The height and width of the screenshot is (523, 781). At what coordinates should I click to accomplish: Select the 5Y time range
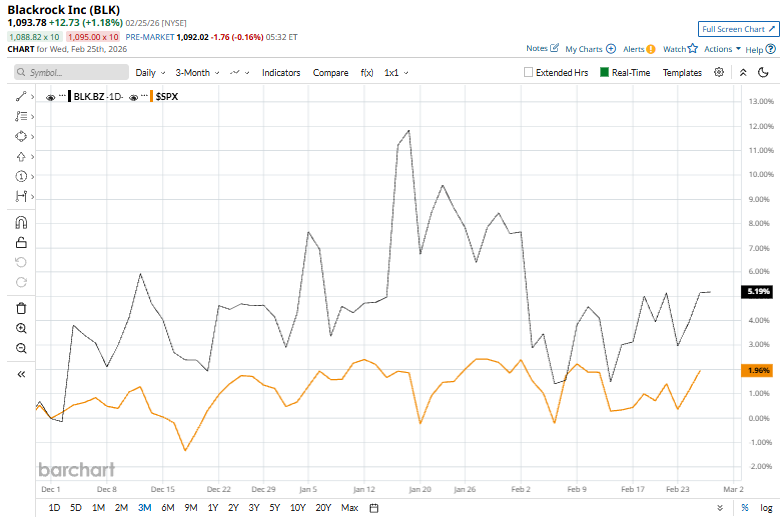(x=275, y=508)
